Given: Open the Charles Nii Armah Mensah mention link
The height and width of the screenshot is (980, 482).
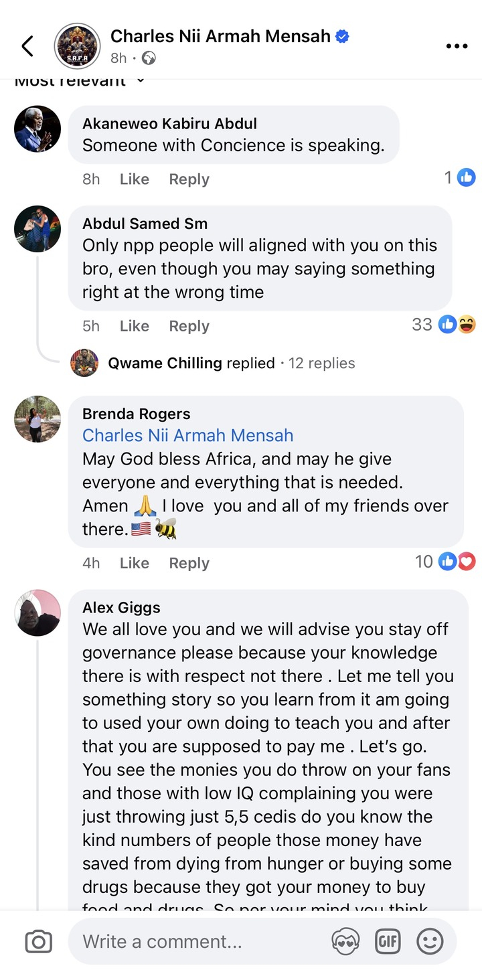Looking at the screenshot, I should pyautogui.click(x=187, y=435).
